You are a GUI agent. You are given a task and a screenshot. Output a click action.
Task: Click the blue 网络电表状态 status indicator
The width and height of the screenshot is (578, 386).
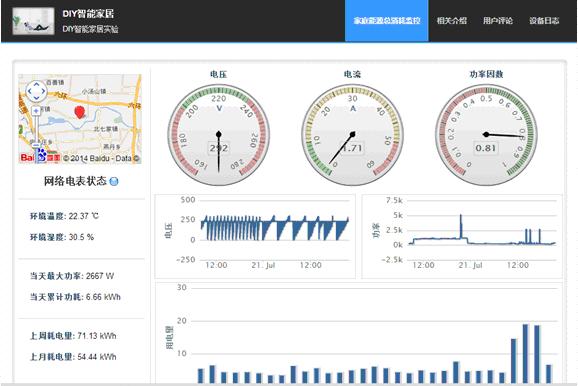pos(114,181)
